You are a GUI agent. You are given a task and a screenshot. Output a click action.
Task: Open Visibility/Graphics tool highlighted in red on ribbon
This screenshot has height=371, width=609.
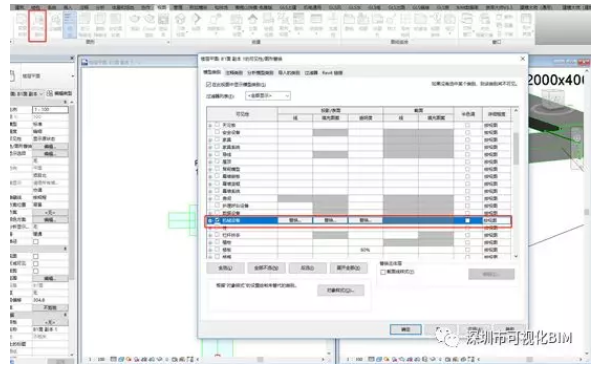[x=38, y=25]
